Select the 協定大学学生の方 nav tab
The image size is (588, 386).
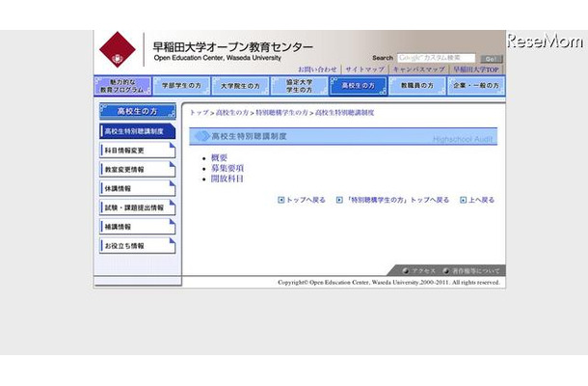tap(299, 86)
